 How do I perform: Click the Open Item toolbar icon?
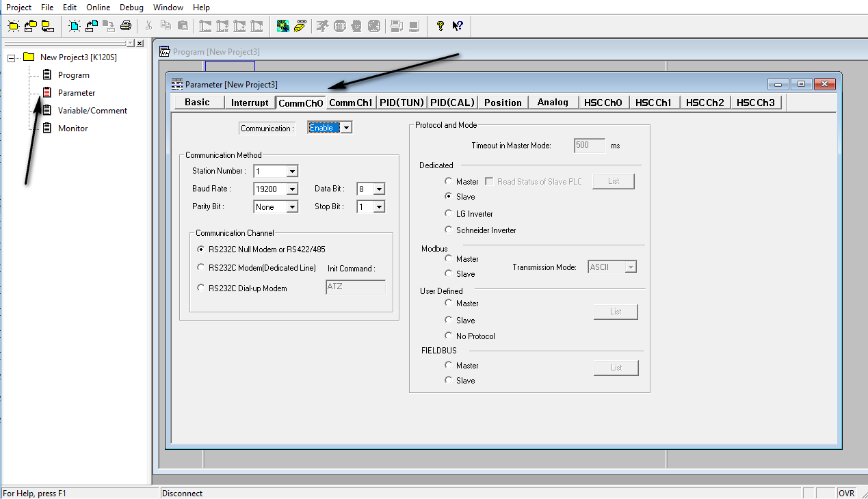tap(92, 26)
